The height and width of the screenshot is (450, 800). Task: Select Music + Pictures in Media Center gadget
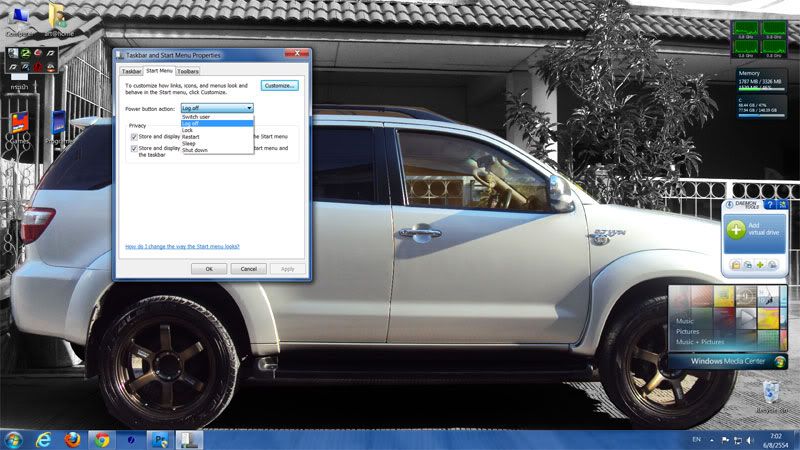pos(700,342)
